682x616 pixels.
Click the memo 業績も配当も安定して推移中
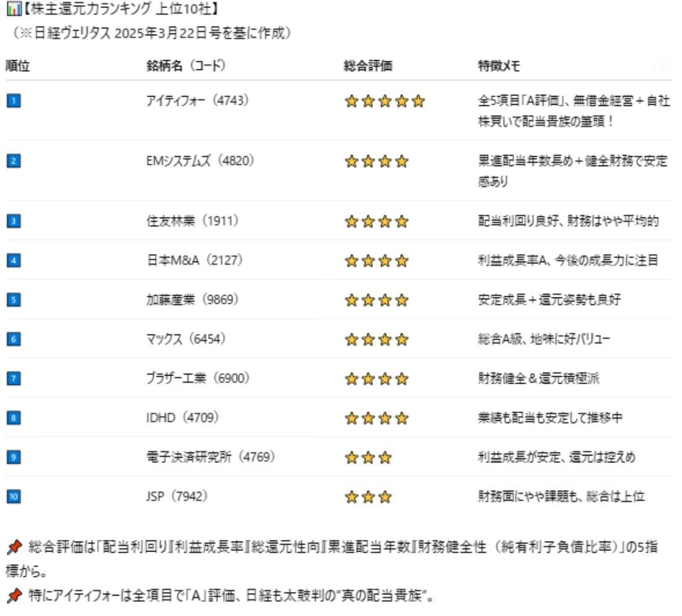[550, 418]
